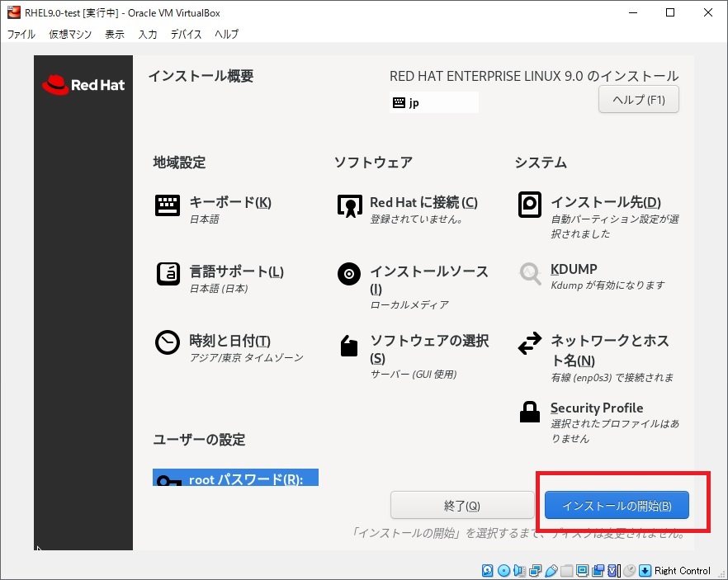Click the ユーザーの設定 section heading
The image size is (728, 580).
(199, 440)
